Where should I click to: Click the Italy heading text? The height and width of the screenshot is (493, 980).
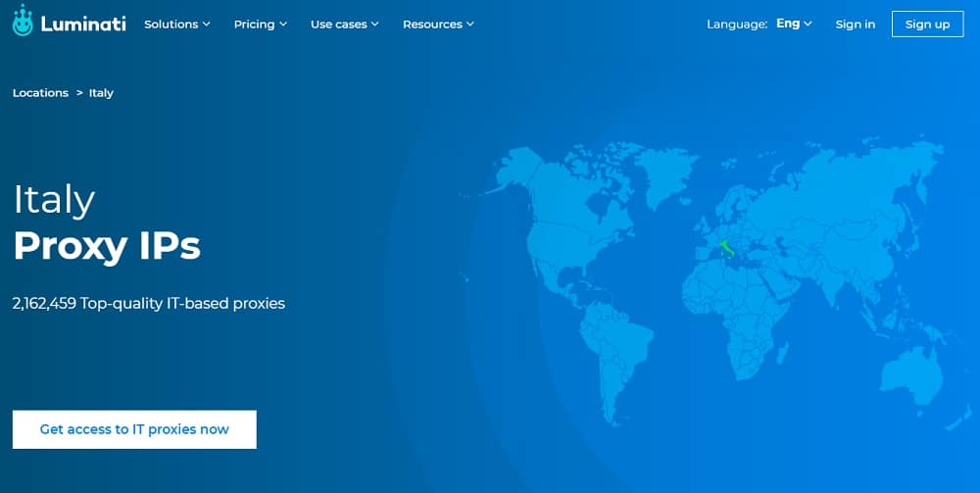(x=54, y=200)
